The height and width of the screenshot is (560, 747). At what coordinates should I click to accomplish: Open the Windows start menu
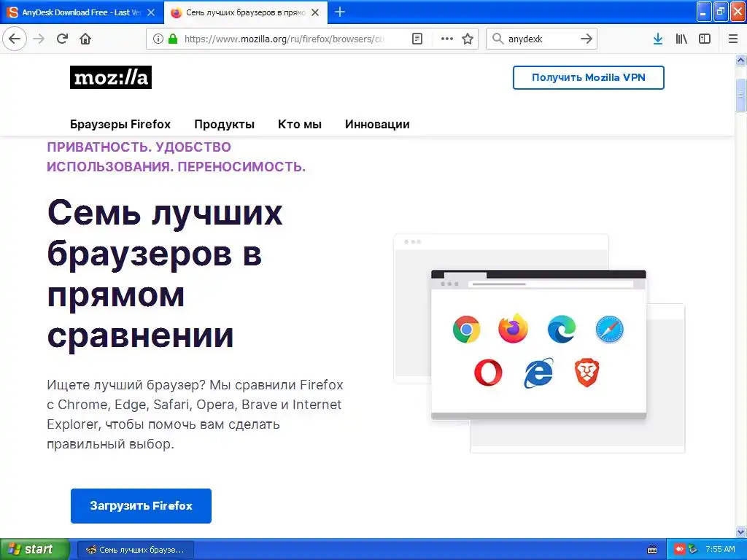pyautogui.click(x=34, y=549)
